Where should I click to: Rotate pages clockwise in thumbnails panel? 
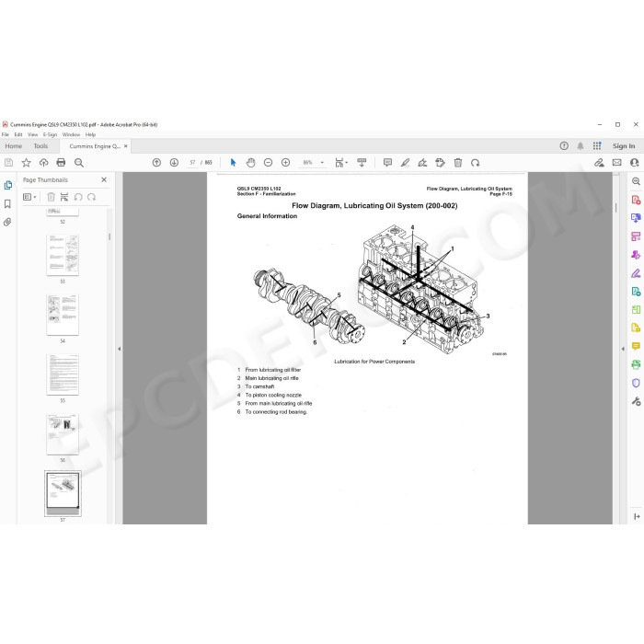(92, 197)
